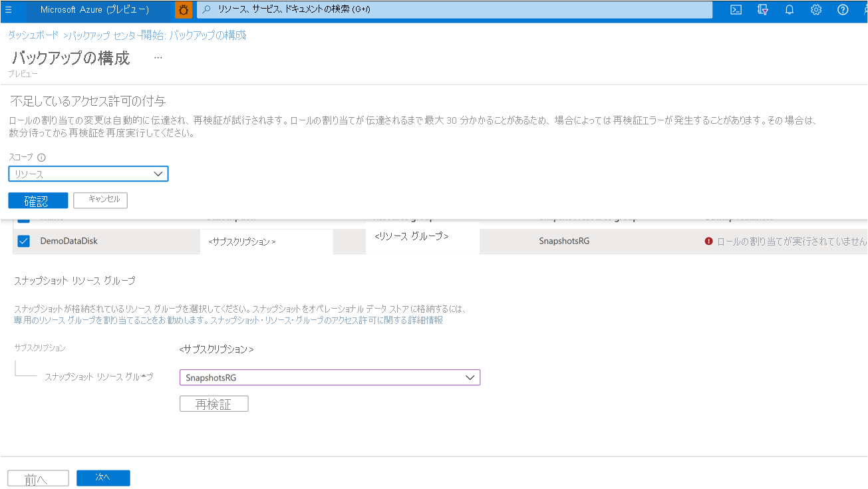This screenshot has height=489, width=868.
Task: Open the SnapshotsRG resource group dropdown
Action: pos(330,377)
